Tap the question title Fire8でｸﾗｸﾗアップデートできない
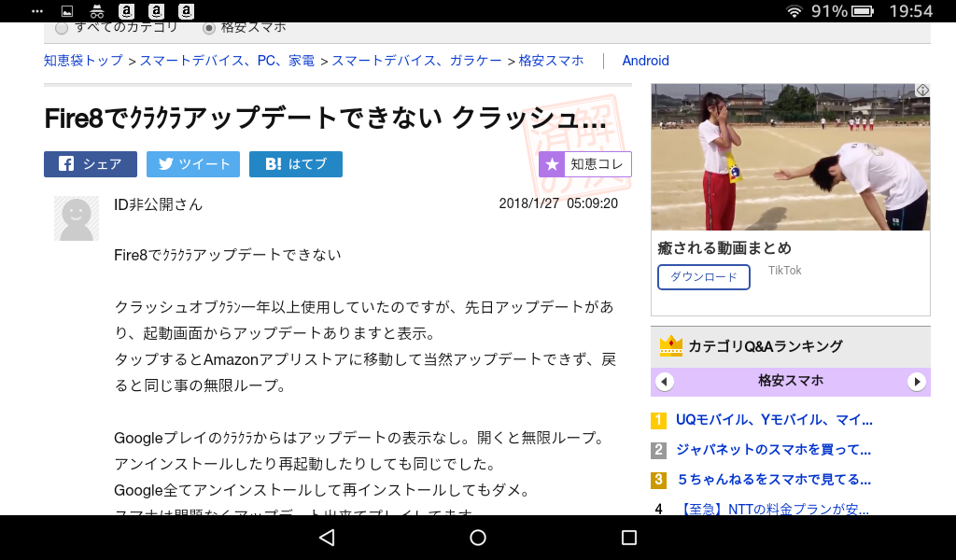This screenshot has width=956, height=560. point(326,119)
